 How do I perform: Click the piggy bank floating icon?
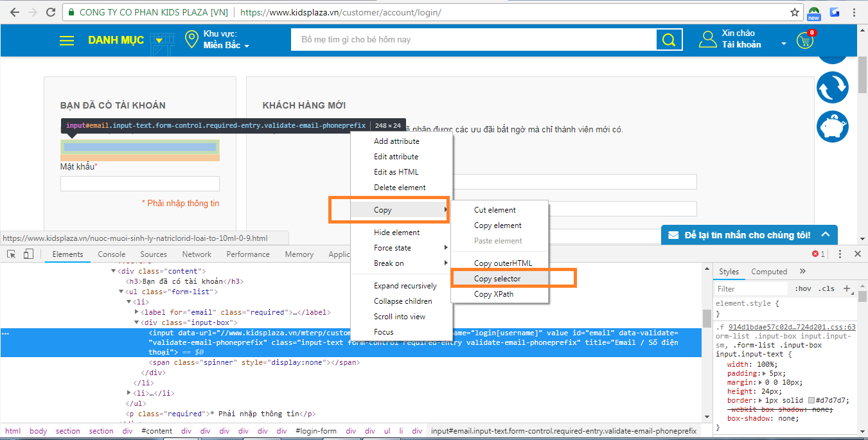click(x=833, y=127)
